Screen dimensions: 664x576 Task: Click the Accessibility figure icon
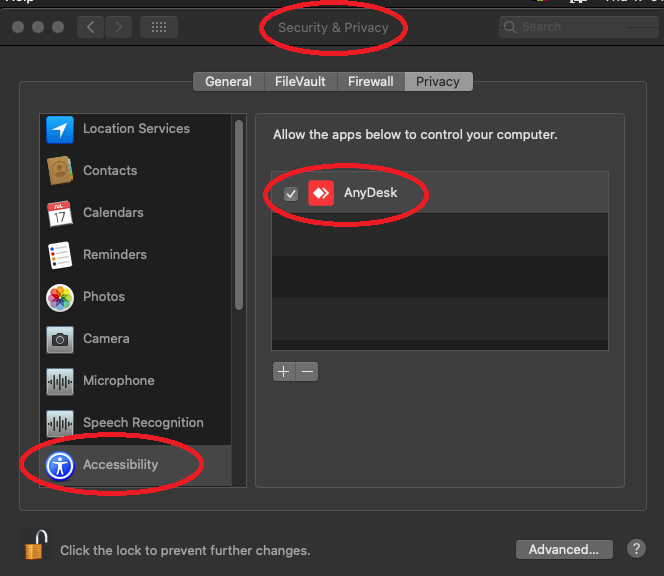coord(60,466)
